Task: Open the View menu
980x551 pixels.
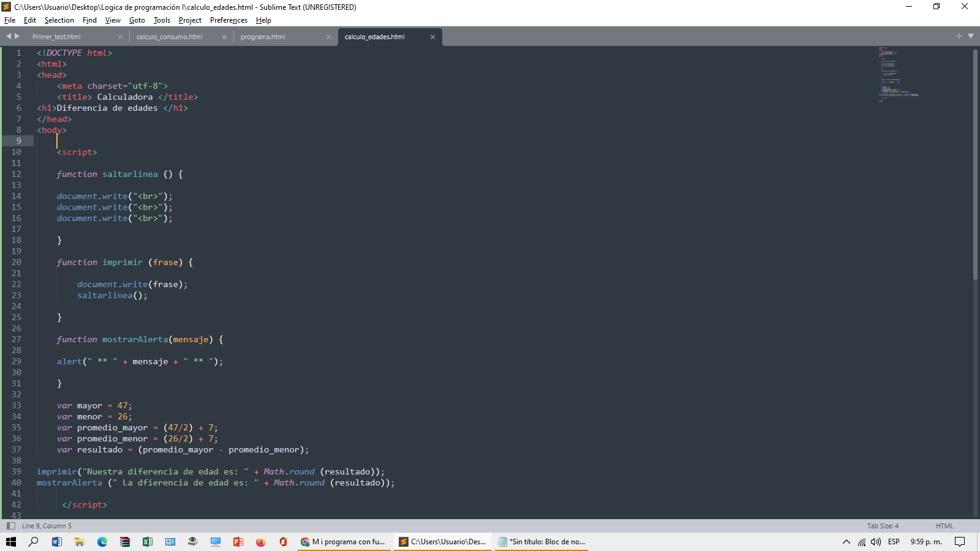Action: tap(113, 20)
